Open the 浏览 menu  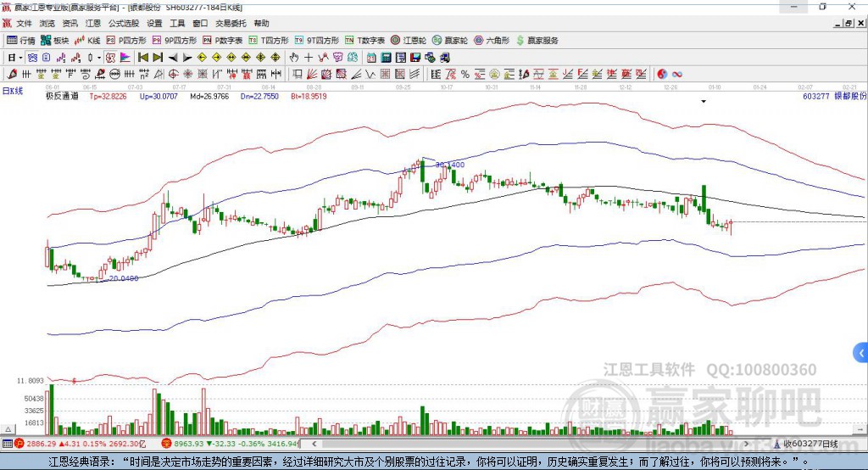47,23
